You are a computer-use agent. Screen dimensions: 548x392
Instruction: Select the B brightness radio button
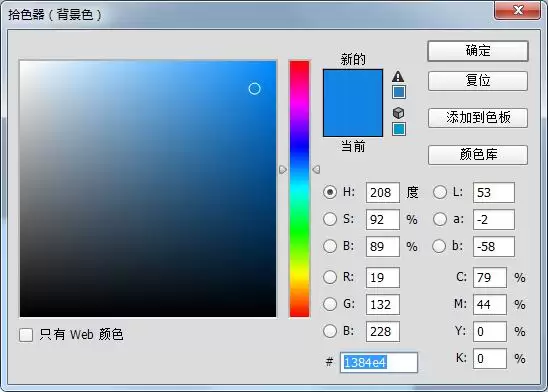[x=330, y=246]
